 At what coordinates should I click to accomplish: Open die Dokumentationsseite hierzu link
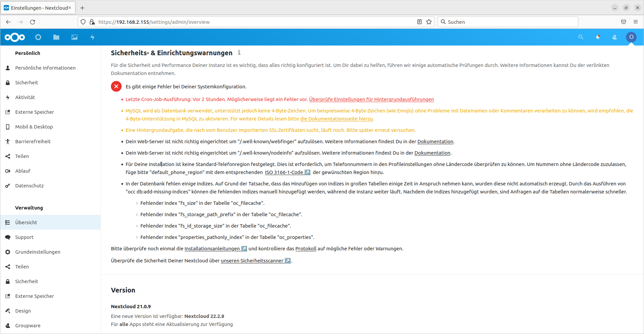coord(336,119)
